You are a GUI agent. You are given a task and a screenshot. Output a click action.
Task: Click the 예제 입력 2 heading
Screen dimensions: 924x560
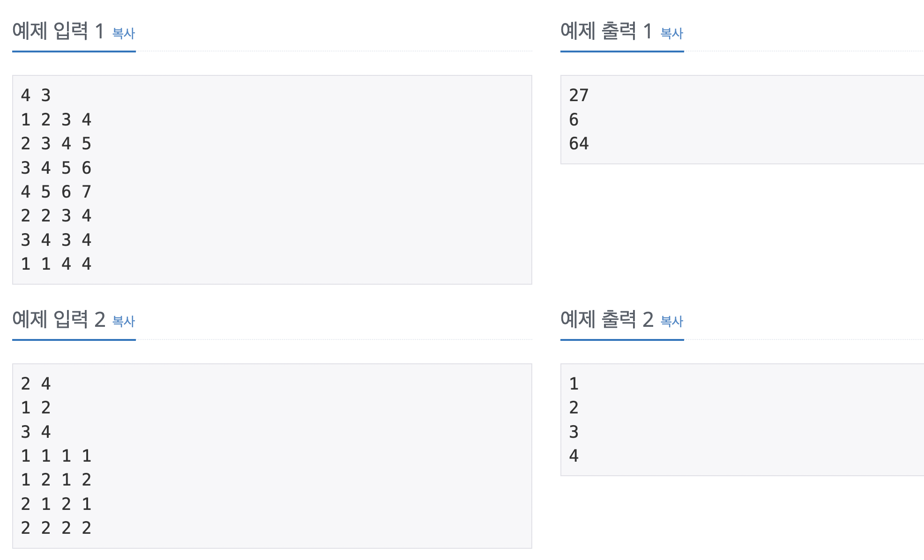click(x=59, y=319)
